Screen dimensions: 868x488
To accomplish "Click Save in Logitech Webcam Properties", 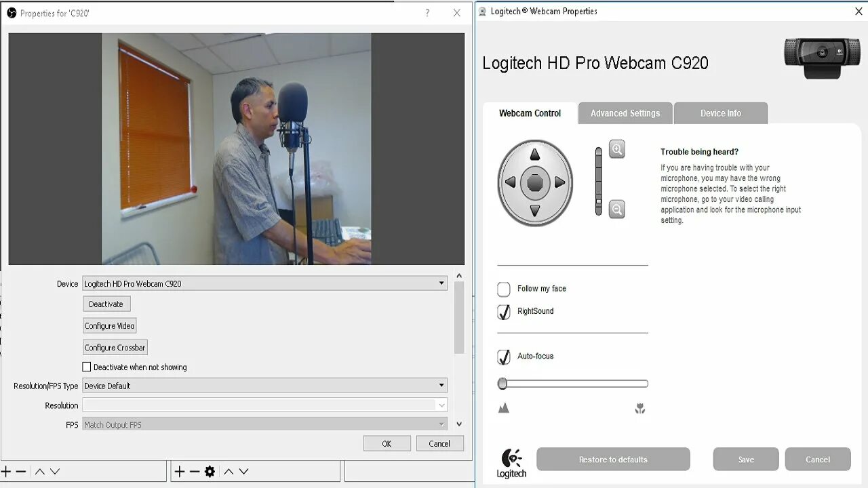I will click(746, 460).
